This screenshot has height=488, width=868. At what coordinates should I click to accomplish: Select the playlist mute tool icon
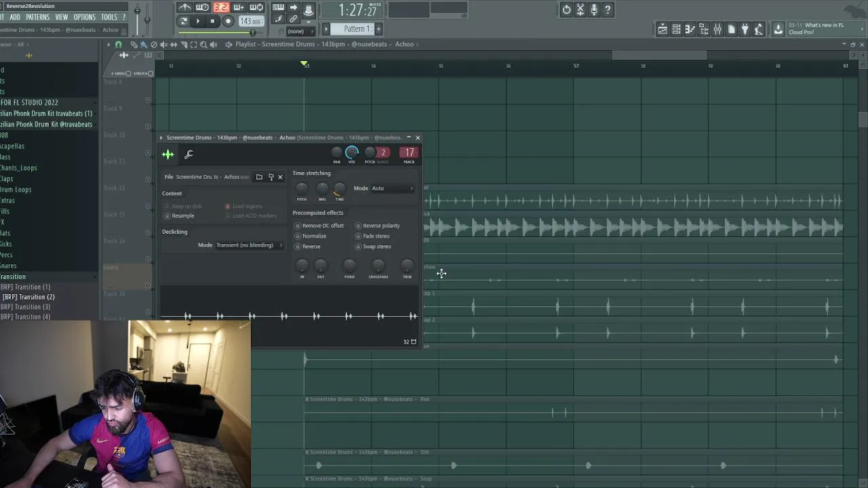(x=163, y=44)
